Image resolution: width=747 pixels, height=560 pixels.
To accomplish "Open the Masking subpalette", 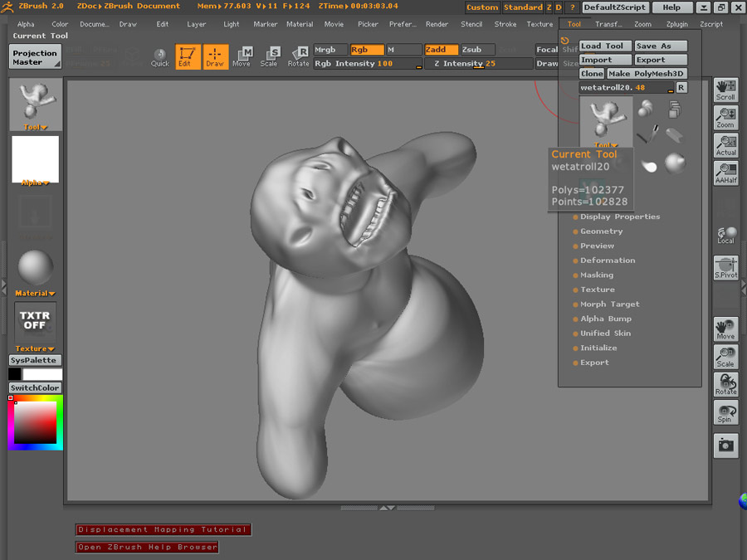I will pos(596,275).
